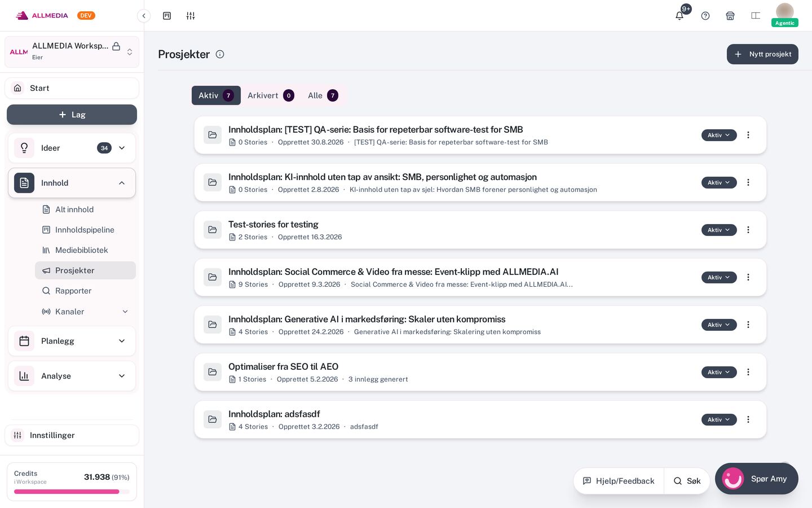Click folder icon of Social Commerce project
This screenshot has width=812, height=508.
[x=213, y=277]
